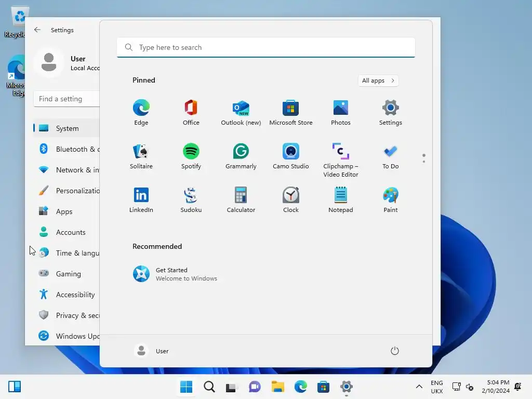This screenshot has width=532, height=399.
Task: Open Privacy & security settings
Action: pos(66,315)
